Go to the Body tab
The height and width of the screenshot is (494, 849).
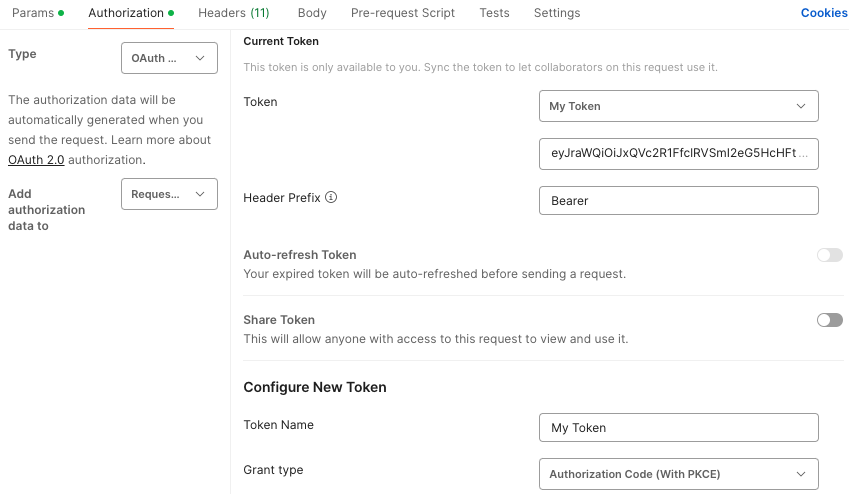[312, 13]
